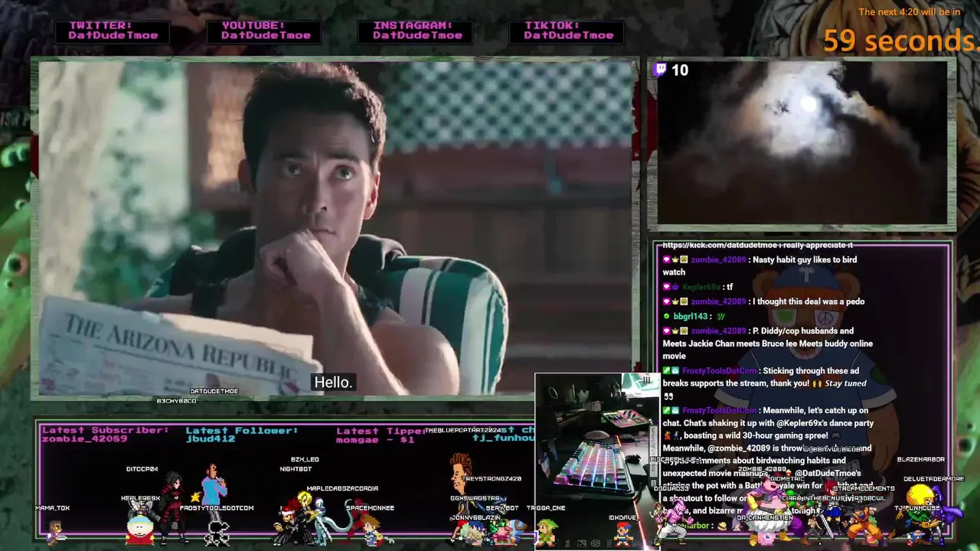Click the Beavis head avatar near TREYSTRONGZ420

(x=461, y=474)
